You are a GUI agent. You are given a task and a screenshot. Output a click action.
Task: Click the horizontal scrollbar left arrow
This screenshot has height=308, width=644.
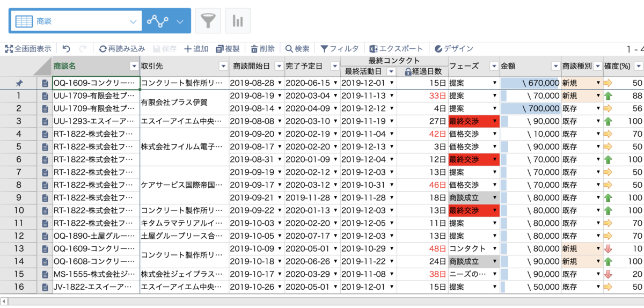coord(4,300)
